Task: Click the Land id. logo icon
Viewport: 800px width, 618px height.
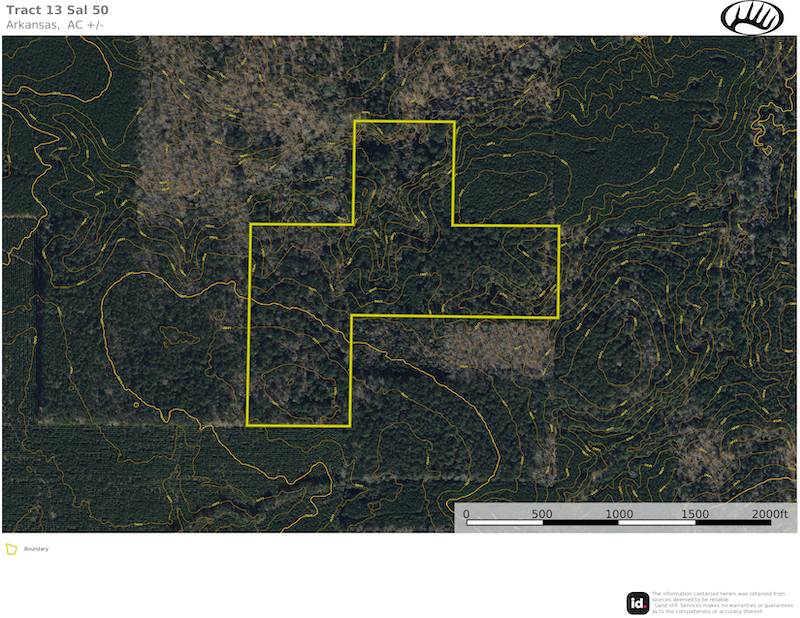Action: coord(637,602)
